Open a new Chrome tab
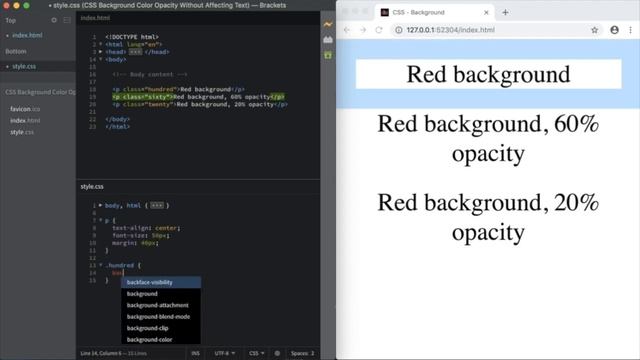This screenshot has width=640, height=360. click(505, 12)
